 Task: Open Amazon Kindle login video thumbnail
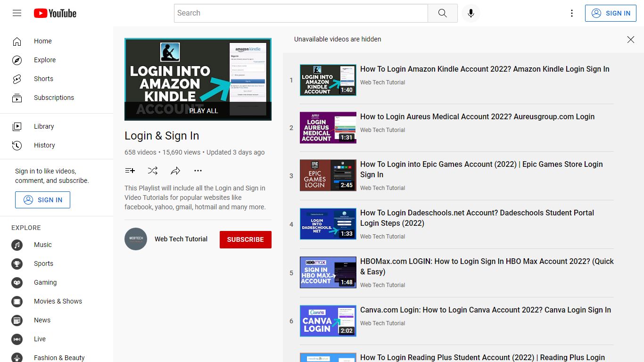pyautogui.click(x=328, y=80)
